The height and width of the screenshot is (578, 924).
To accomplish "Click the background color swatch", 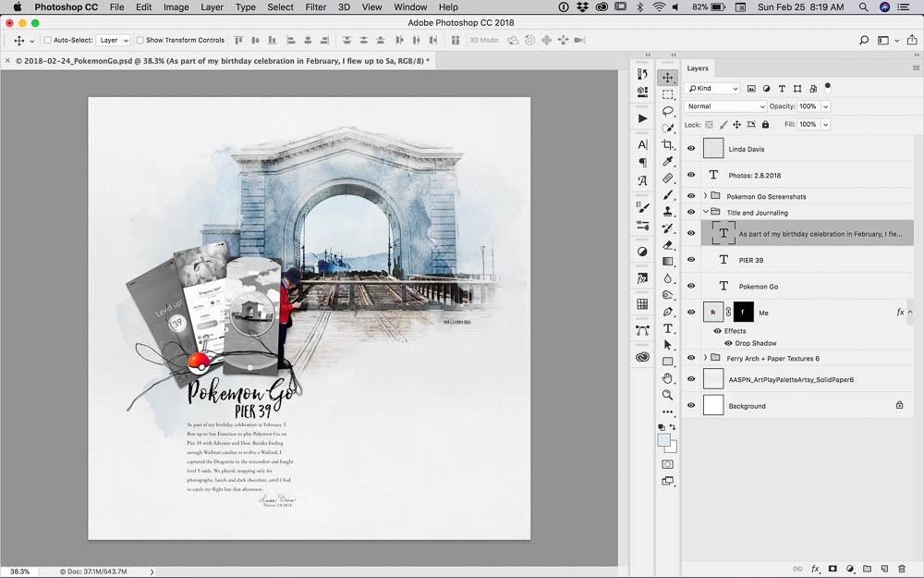I will [x=673, y=449].
